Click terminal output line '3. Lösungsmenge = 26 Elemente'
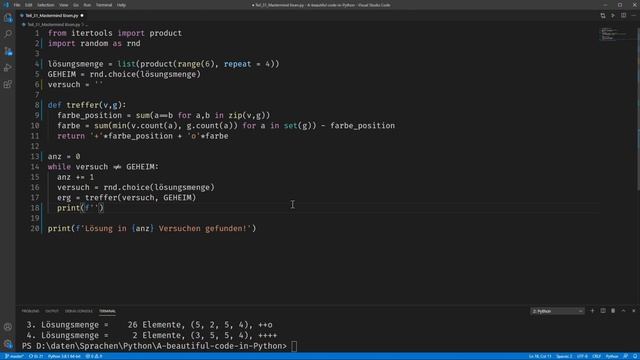This screenshot has height=360, width=640. click(x=149, y=325)
